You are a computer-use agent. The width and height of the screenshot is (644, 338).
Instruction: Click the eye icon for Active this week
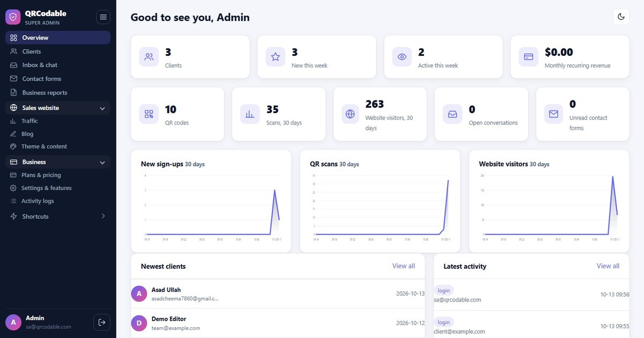tap(402, 57)
